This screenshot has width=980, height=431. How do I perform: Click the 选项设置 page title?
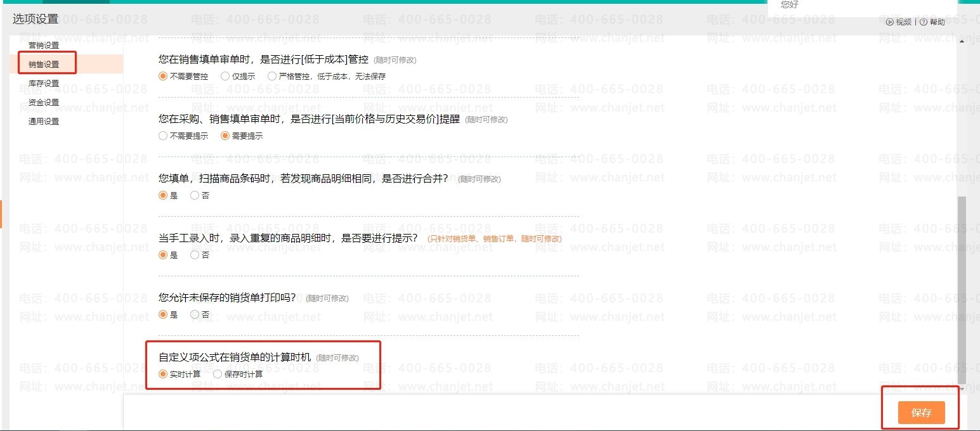36,19
